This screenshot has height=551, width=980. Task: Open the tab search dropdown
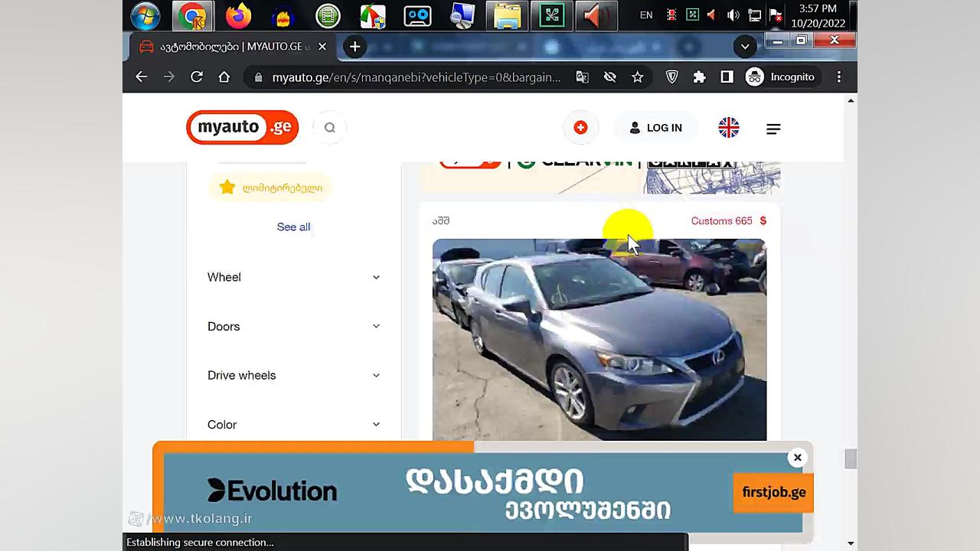[745, 47]
